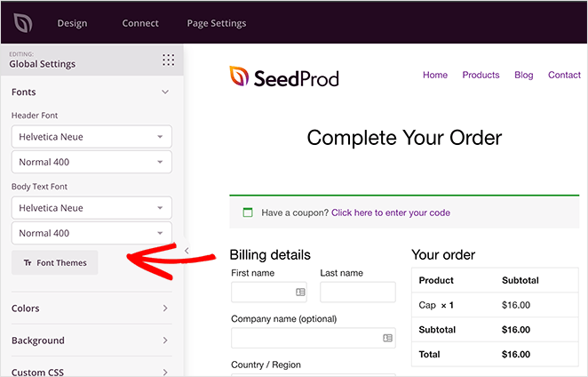Open the grid dots menu icon

168,60
